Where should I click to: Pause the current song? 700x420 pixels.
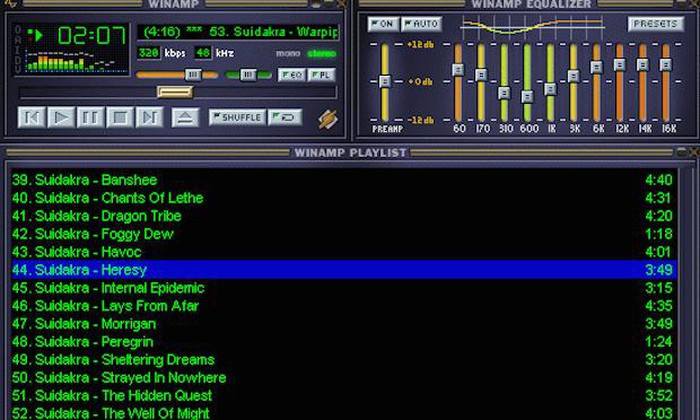pos(91,118)
